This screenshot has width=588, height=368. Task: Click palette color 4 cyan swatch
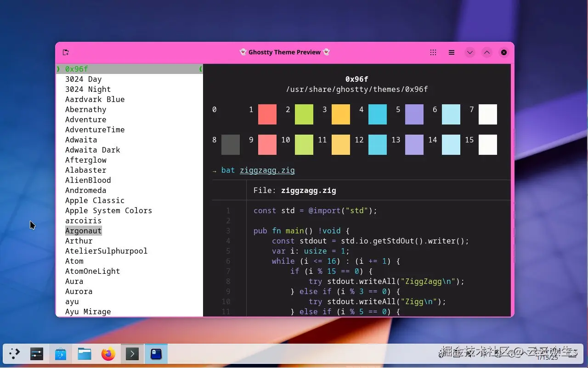378,114
